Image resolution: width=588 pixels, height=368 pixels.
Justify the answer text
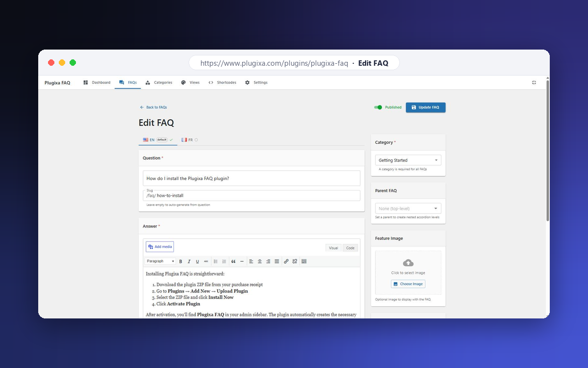tap(277, 262)
